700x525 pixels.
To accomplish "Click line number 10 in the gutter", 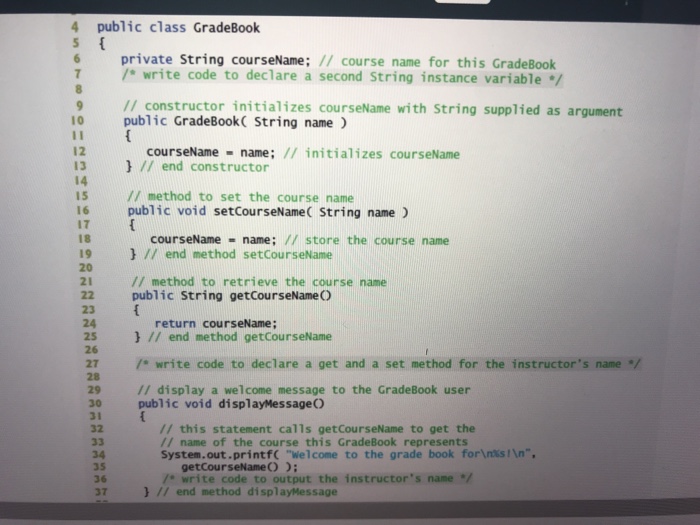I will [77, 121].
